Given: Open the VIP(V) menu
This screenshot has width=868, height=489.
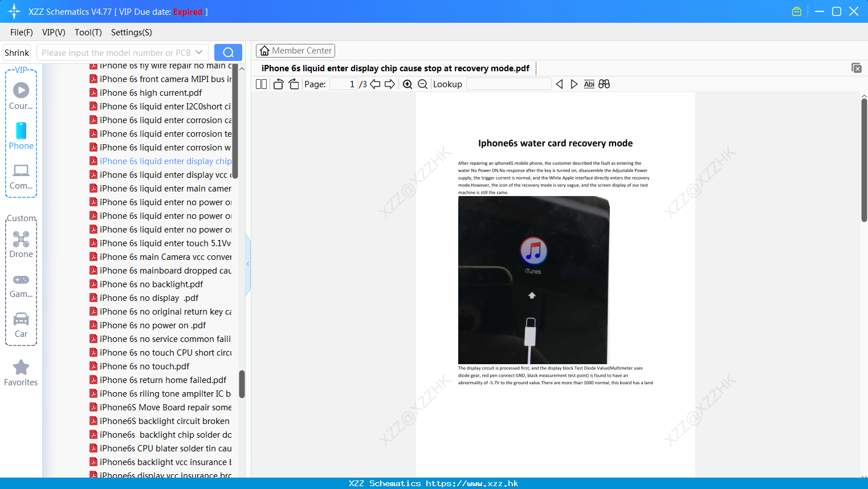Looking at the screenshot, I should 54,32.
